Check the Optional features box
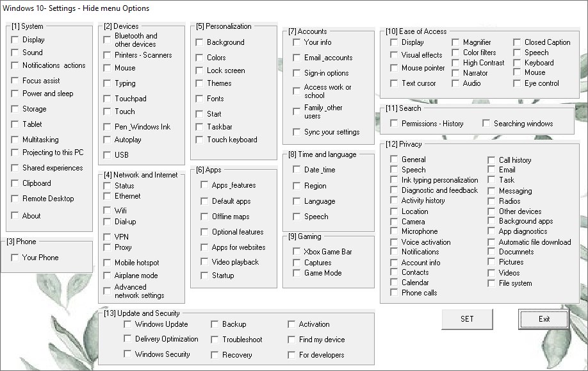The image size is (588, 371). (205, 232)
